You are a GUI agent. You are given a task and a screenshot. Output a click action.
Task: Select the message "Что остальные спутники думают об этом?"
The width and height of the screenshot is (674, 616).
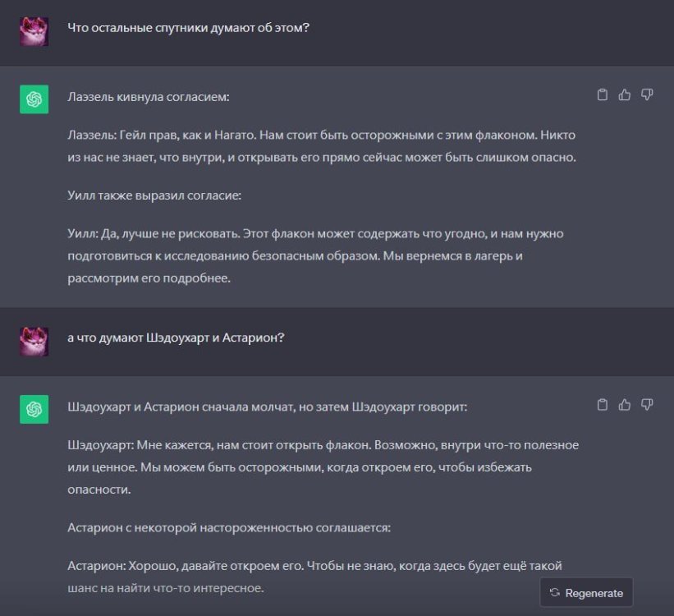coord(188,27)
